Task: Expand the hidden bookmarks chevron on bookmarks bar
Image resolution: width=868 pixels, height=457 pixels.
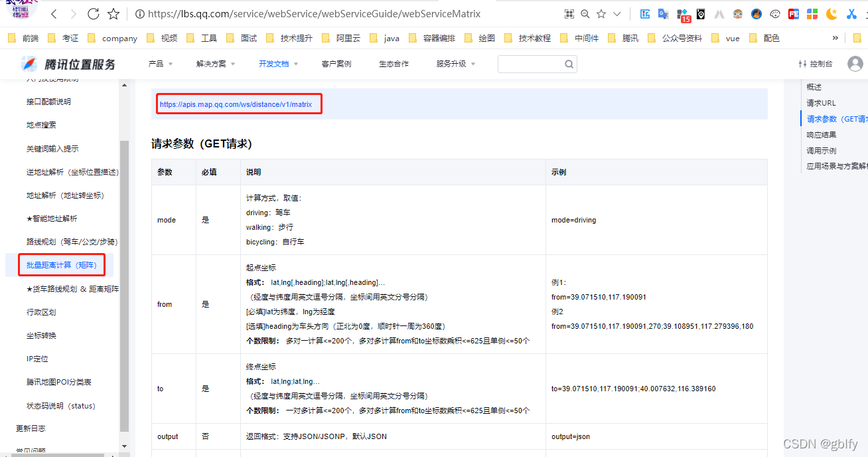Action: [835, 38]
